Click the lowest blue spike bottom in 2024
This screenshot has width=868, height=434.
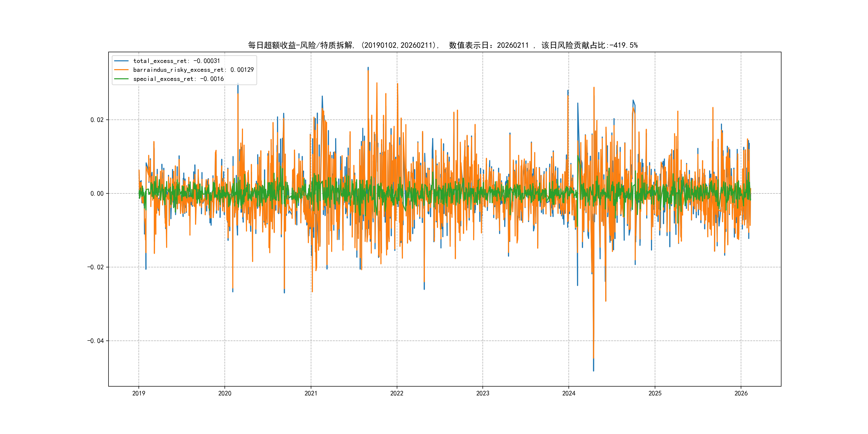tap(593, 370)
